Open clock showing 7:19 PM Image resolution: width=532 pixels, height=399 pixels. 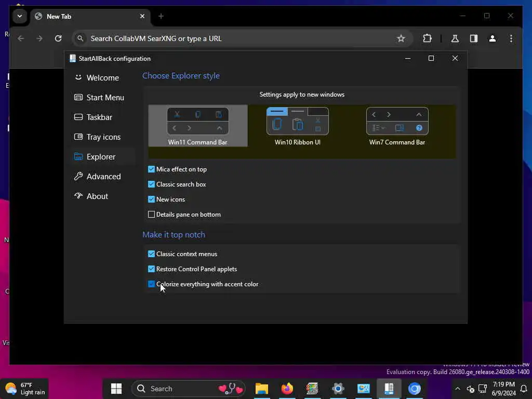tap(504, 389)
